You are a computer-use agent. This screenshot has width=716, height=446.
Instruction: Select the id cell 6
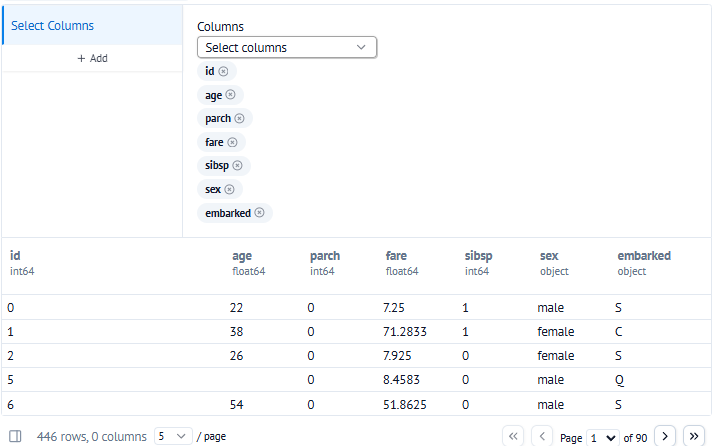[11, 405]
